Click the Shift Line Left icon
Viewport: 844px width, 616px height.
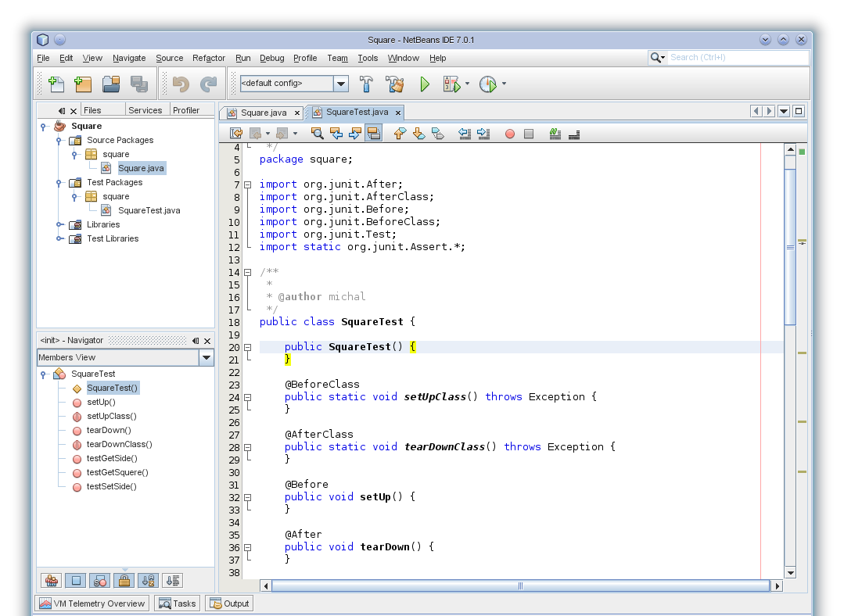pyautogui.click(x=465, y=134)
